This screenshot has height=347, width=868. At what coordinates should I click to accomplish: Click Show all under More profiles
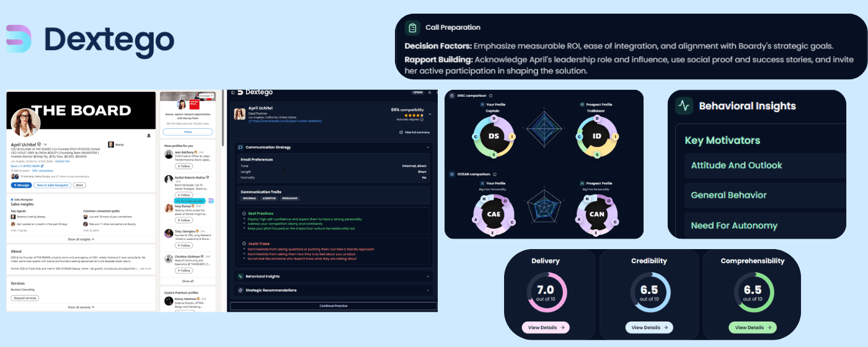188,281
